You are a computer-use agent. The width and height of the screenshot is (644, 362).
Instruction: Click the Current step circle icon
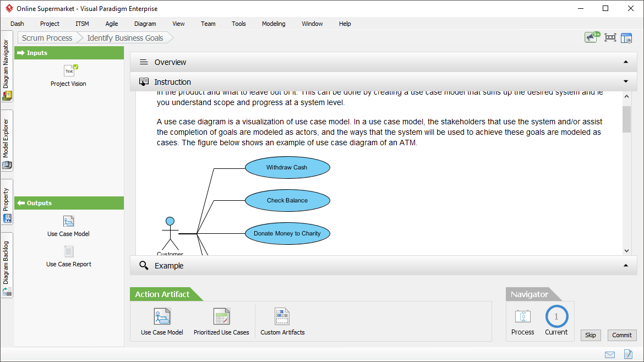point(556,316)
